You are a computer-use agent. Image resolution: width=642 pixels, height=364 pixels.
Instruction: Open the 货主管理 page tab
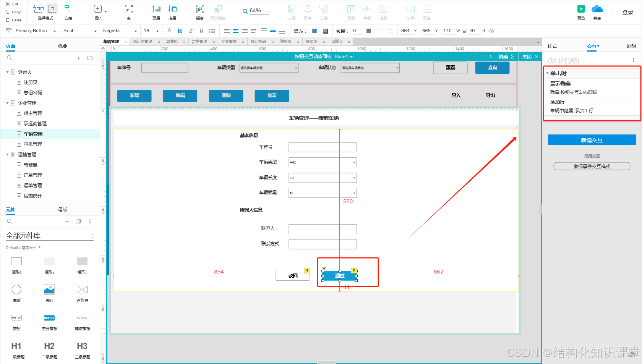tap(199, 42)
